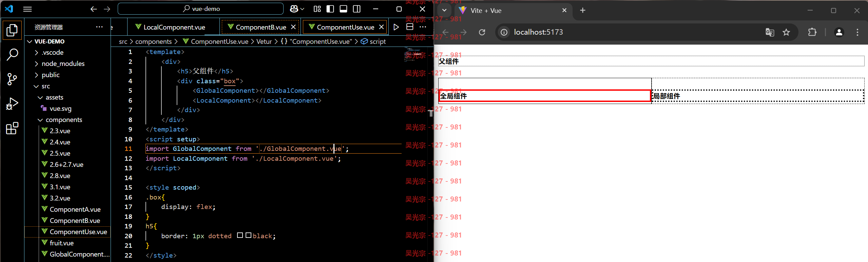Click the components breadcrumb segment
This screenshot has width=868, height=262.
tap(154, 41)
